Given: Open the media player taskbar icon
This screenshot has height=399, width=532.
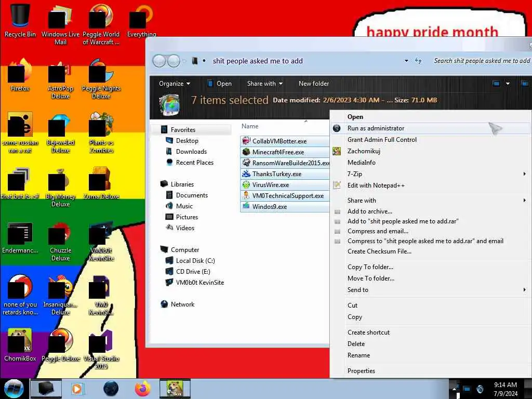Looking at the screenshot, I should tap(77, 389).
